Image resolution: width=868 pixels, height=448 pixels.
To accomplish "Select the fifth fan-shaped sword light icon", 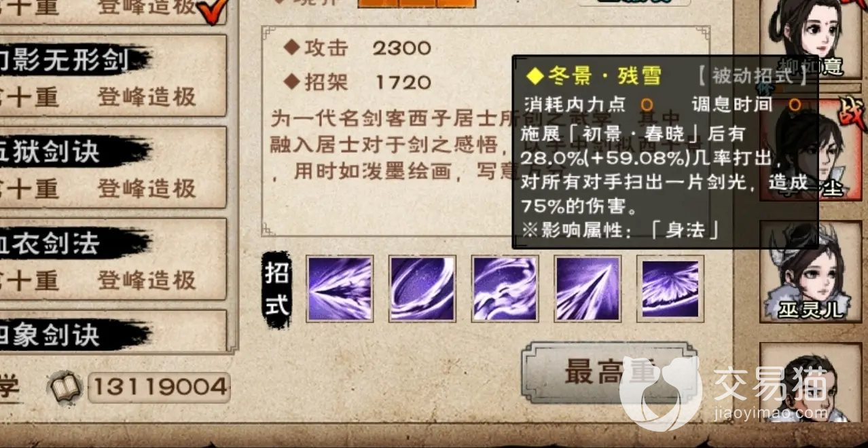I will coord(670,288).
